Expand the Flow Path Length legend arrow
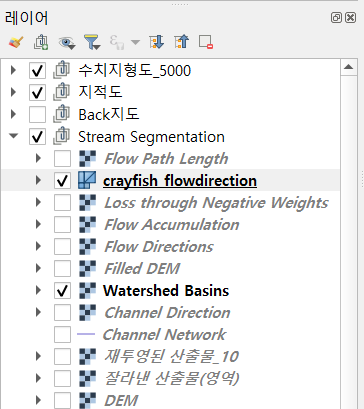 click(38, 158)
